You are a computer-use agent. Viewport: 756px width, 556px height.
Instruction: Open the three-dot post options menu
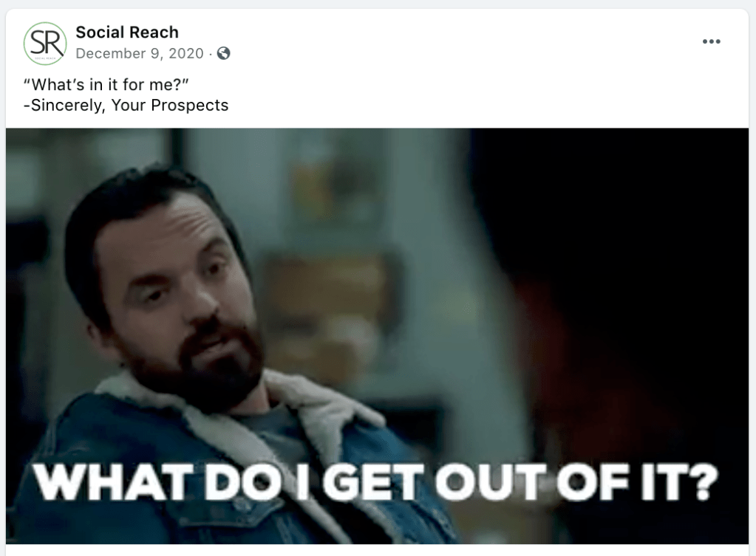pyautogui.click(x=711, y=41)
